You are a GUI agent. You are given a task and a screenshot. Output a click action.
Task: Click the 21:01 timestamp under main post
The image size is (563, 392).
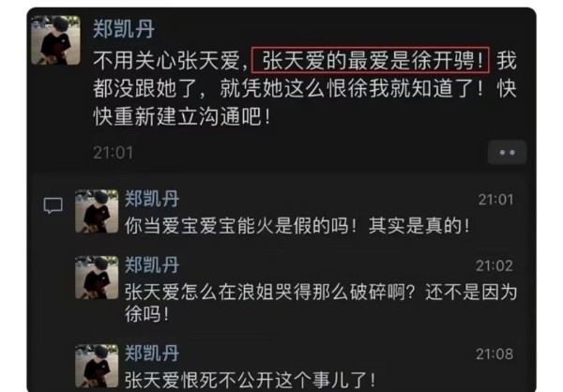pyautogui.click(x=114, y=153)
